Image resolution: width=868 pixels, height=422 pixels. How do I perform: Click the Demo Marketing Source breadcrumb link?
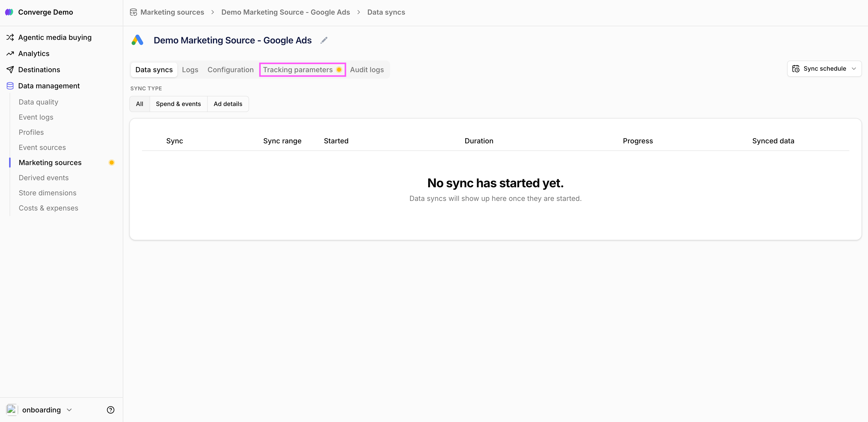tap(285, 12)
